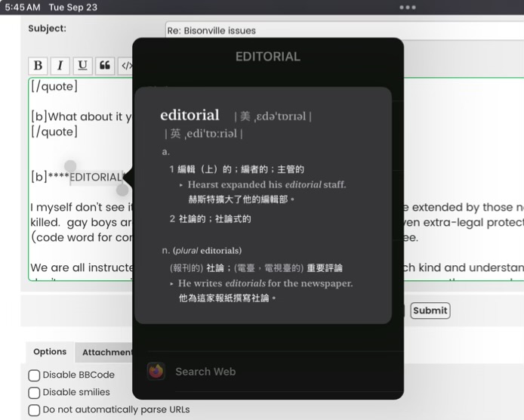Apply italic with the I button
This screenshot has height=420, width=524.
[60, 66]
